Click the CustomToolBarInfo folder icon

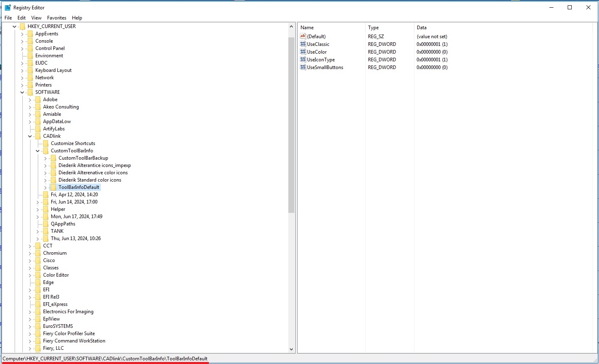click(46, 151)
